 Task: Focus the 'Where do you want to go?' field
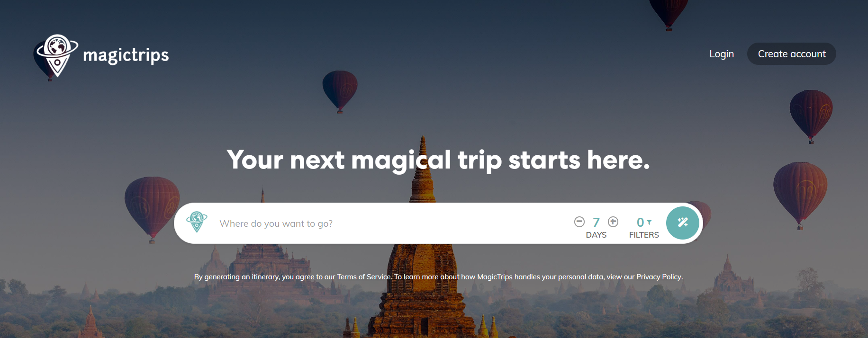tap(389, 223)
